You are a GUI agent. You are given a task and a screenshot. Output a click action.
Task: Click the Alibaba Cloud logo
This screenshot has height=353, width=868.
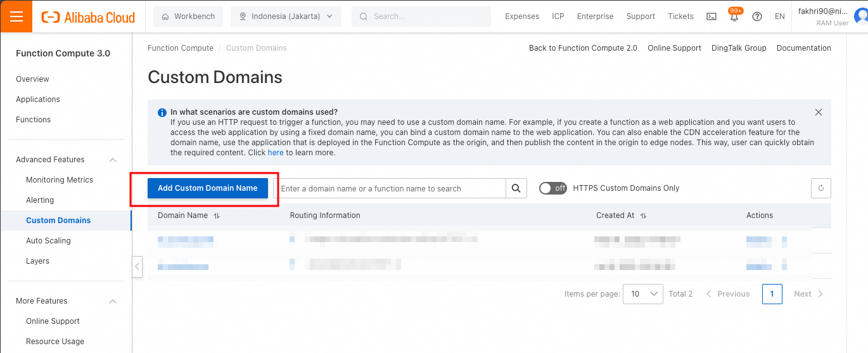click(88, 17)
